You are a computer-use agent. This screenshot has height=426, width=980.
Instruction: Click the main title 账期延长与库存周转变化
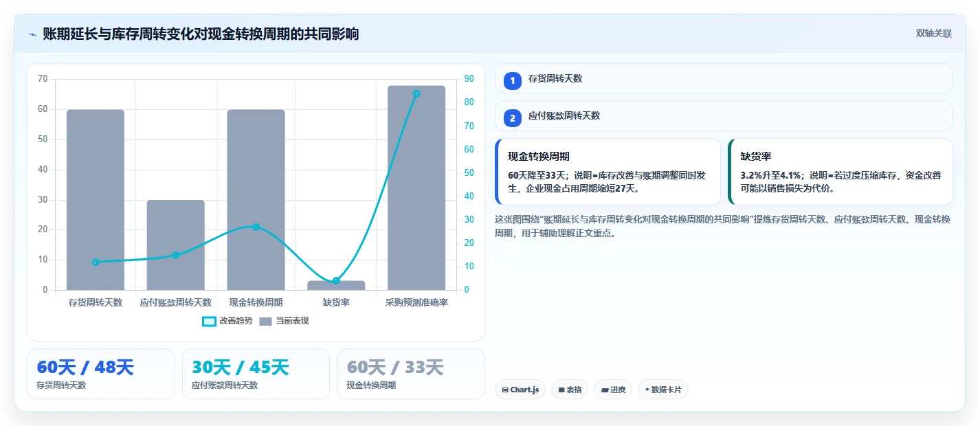201,34
